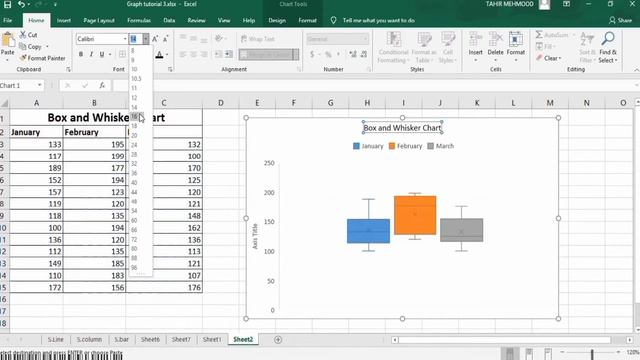Open the Calibri font name dropdown
This screenshot has height=360, width=640.
125,39
